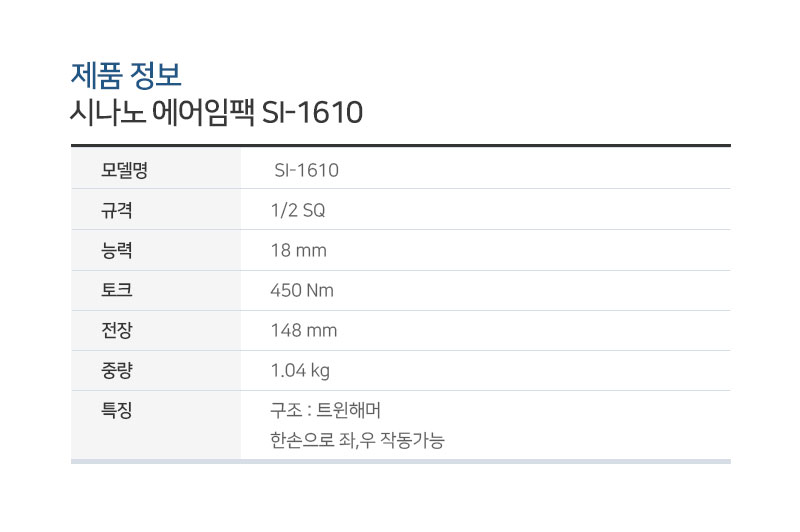Viewport: 800px width, 532px height.
Task: Click the 148 mm length value
Action: click(x=304, y=331)
